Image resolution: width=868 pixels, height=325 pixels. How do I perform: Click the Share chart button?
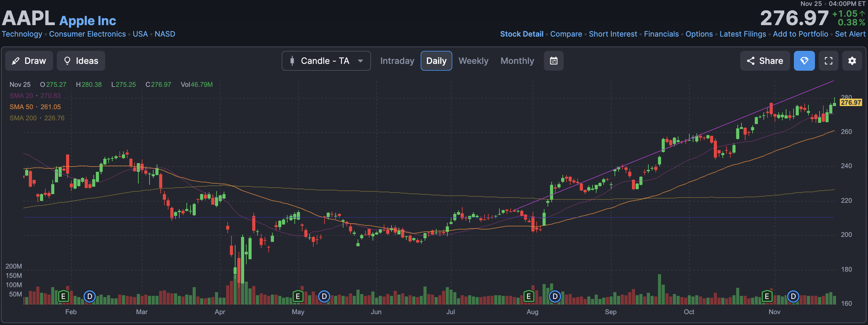click(x=765, y=60)
